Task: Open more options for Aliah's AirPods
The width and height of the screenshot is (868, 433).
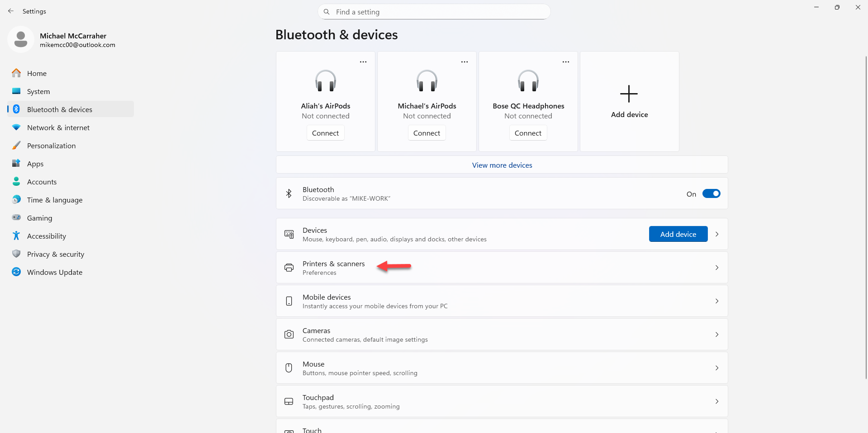Action: [363, 62]
